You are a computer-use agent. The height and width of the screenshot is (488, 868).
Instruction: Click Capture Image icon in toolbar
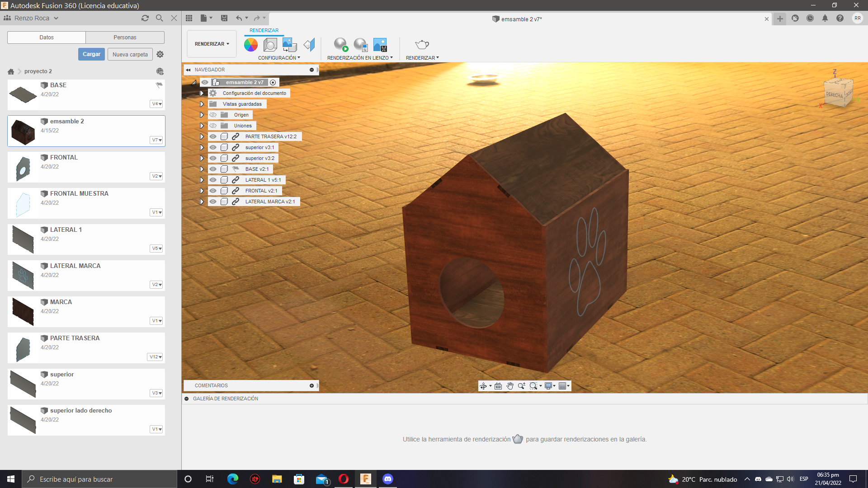380,45
